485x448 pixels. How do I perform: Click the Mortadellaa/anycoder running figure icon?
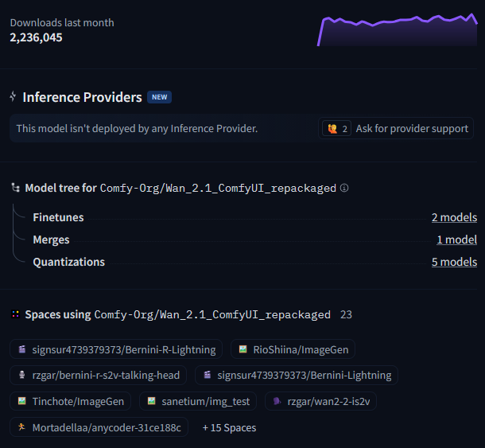(21, 427)
